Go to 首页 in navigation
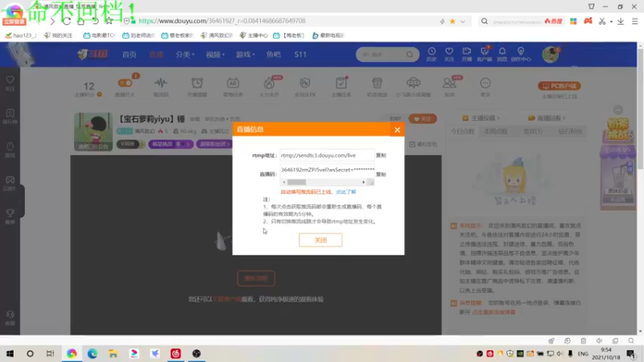This screenshot has width=644, height=362. coord(130,54)
